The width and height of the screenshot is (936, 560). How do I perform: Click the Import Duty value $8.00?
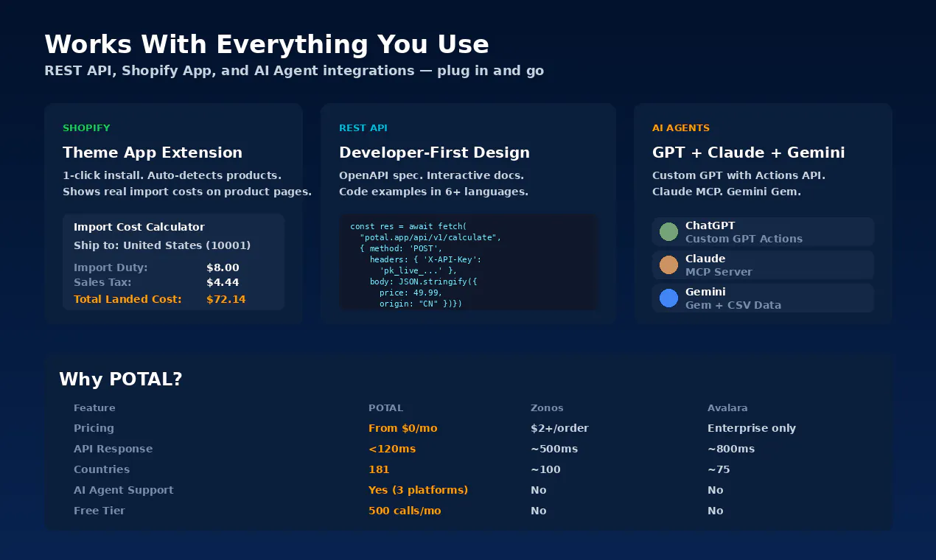223,267
